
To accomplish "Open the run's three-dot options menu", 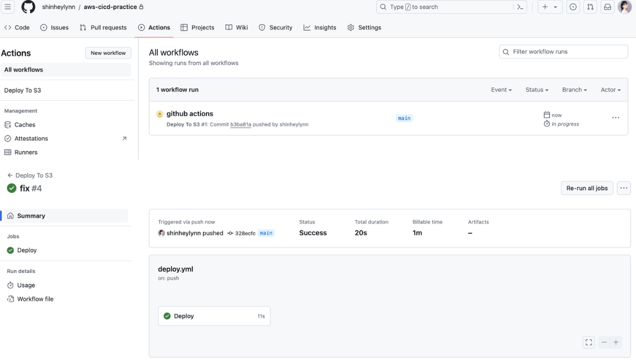I will click(x=616, y=118).
